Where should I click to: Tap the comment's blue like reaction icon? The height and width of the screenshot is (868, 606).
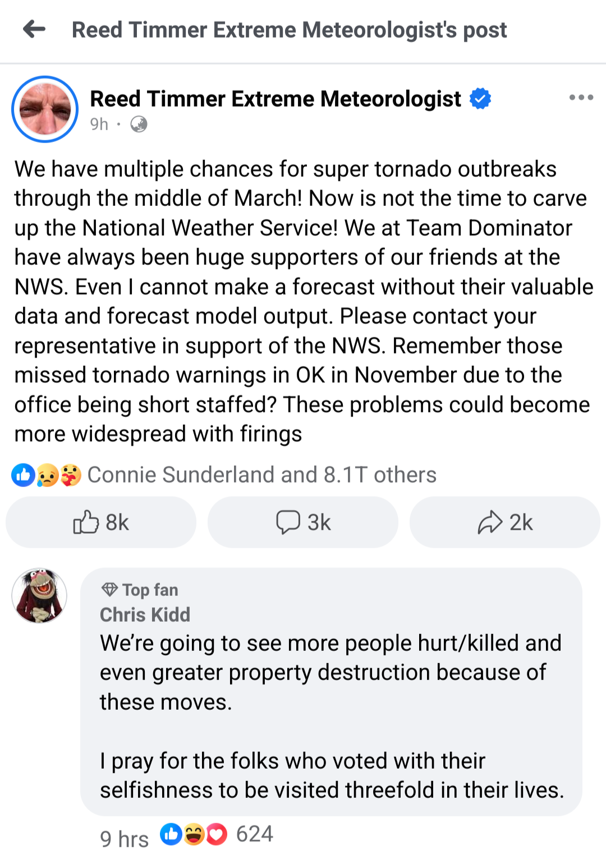click(171, 834)
